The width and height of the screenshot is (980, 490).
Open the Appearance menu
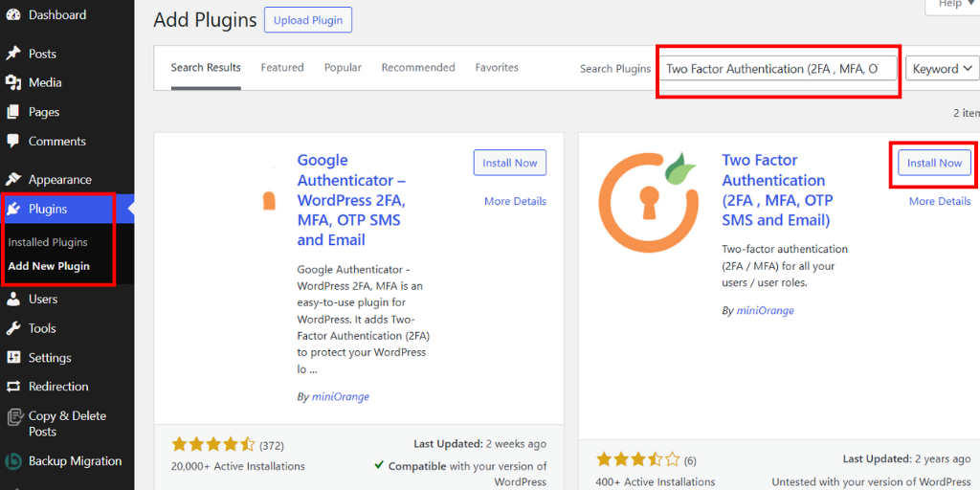click(60, 180)
